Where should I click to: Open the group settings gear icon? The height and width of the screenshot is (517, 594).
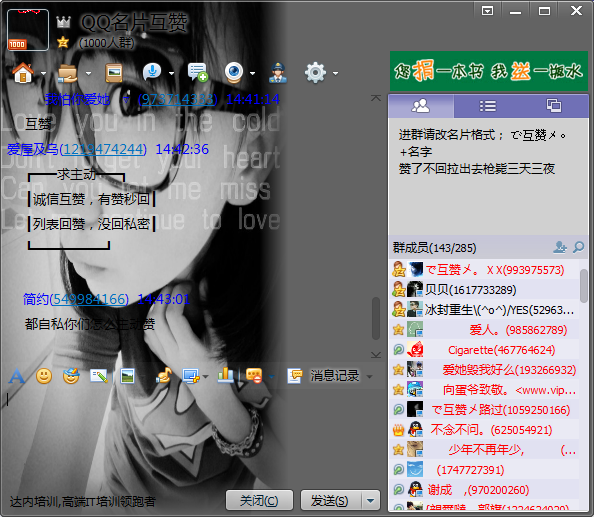pos(315,73)
